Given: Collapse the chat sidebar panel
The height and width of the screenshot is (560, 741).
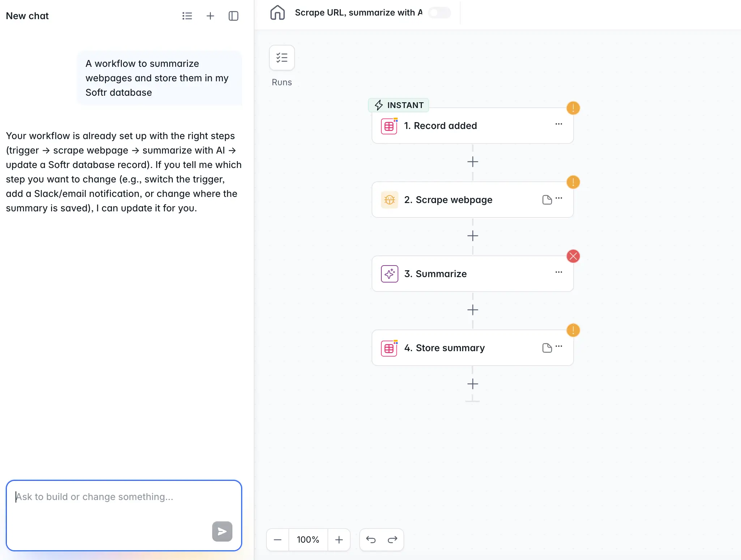Looking at the screenshot, I should click(x=234, y=16).
